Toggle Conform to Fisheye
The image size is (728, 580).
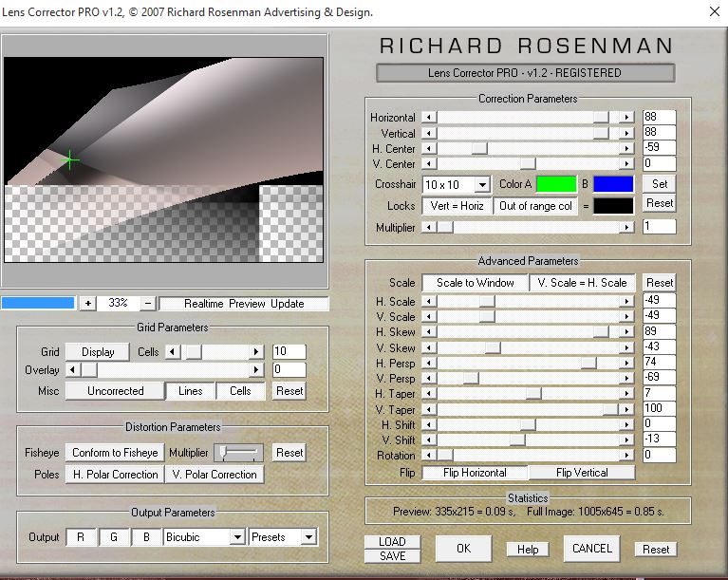(x=115, y=453)
